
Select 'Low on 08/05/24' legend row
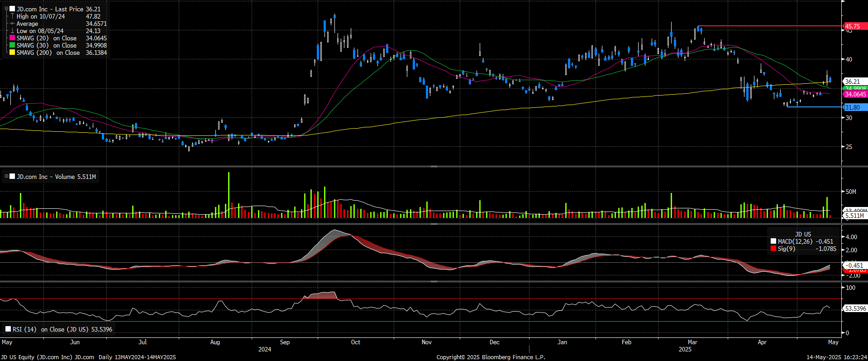point(40,31)
